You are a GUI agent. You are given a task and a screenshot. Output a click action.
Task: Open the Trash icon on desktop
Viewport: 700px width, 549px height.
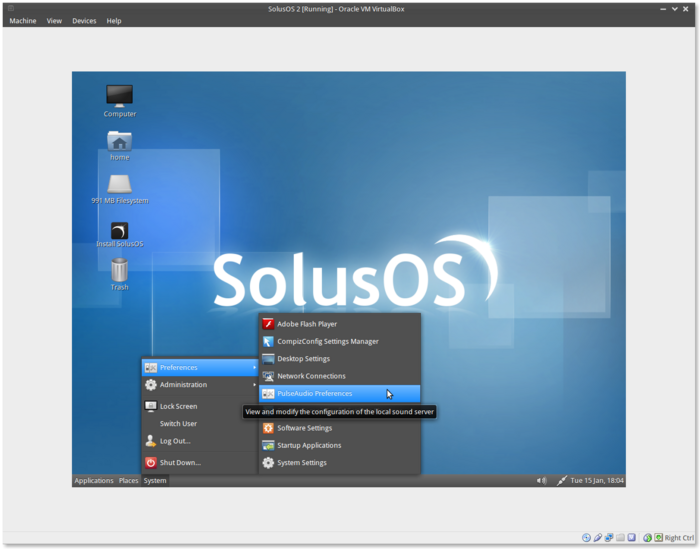coord(119,270)
